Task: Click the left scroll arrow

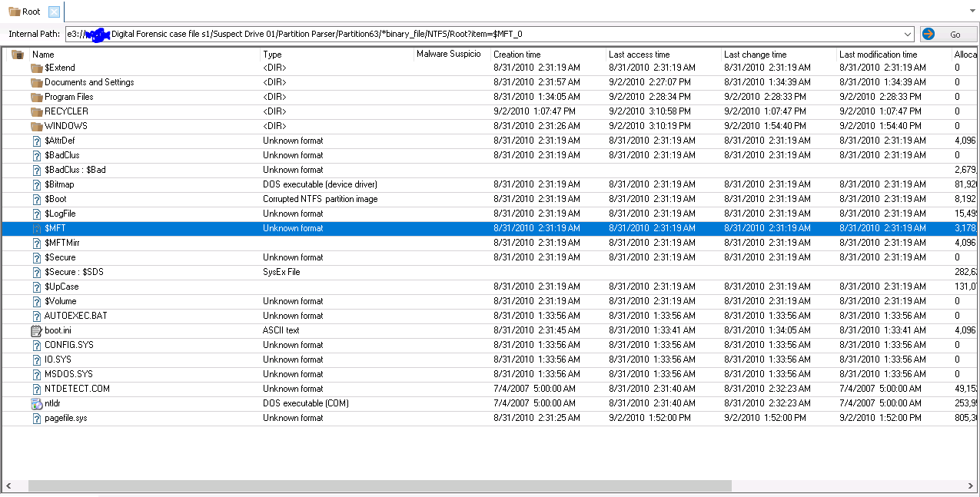Action: (8, 486)
